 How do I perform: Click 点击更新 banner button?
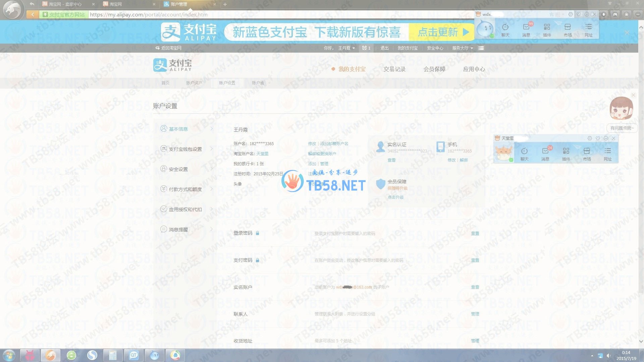click(441, 32)
